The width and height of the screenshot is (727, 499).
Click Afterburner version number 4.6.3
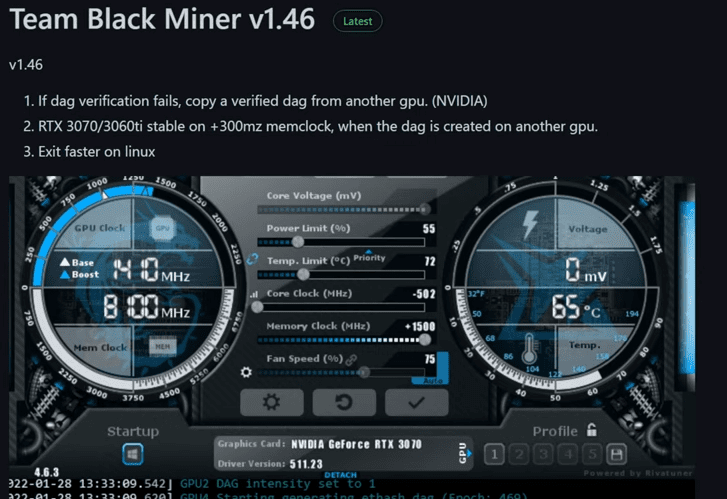[46, 472]
